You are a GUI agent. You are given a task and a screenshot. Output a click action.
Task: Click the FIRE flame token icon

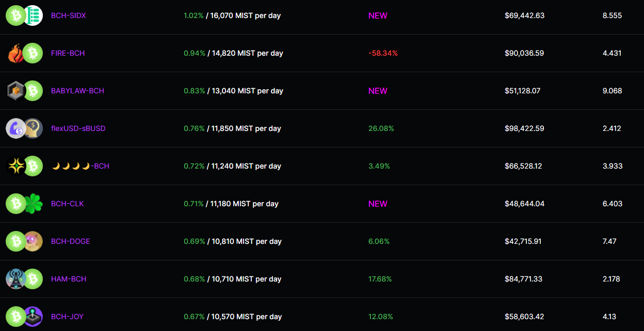tap(15, 53)
